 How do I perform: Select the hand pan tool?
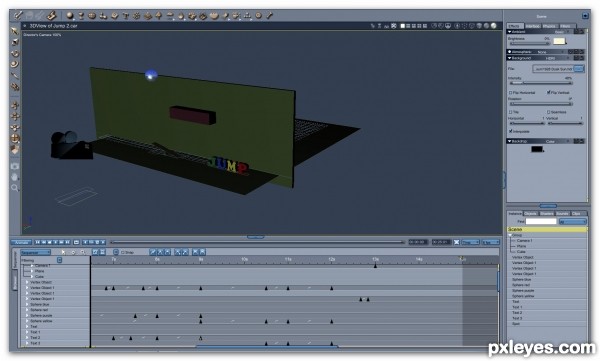15,177
